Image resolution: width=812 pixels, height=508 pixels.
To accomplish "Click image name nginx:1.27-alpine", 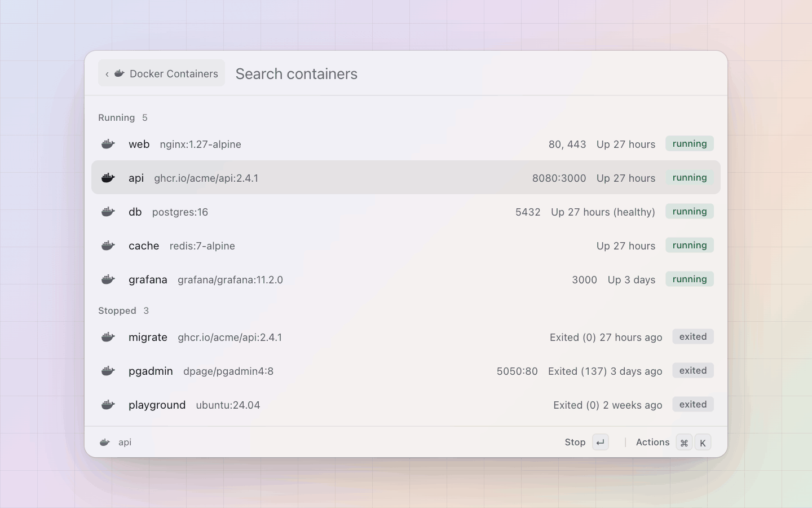I will click(200, 144).
